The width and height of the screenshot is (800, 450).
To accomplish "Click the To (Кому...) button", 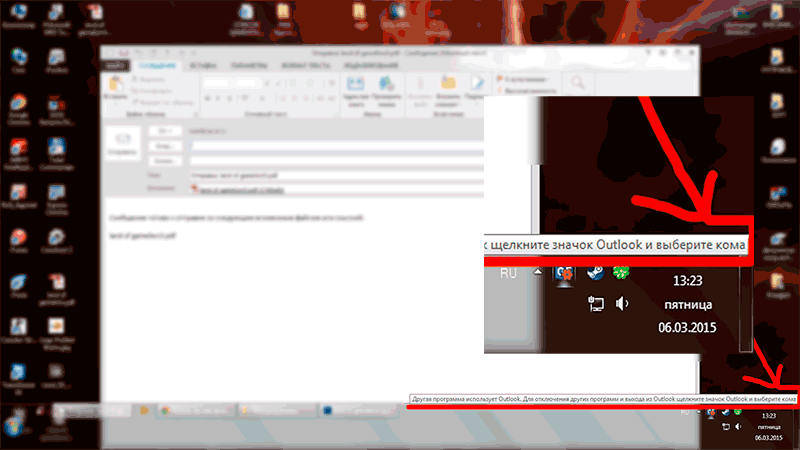I will [x=167, y=146].
